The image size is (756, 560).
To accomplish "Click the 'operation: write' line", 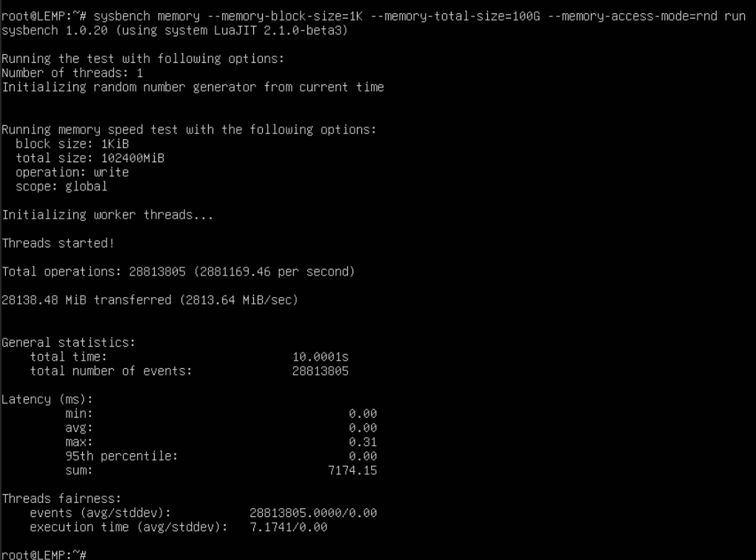I will tap(73, 172).
